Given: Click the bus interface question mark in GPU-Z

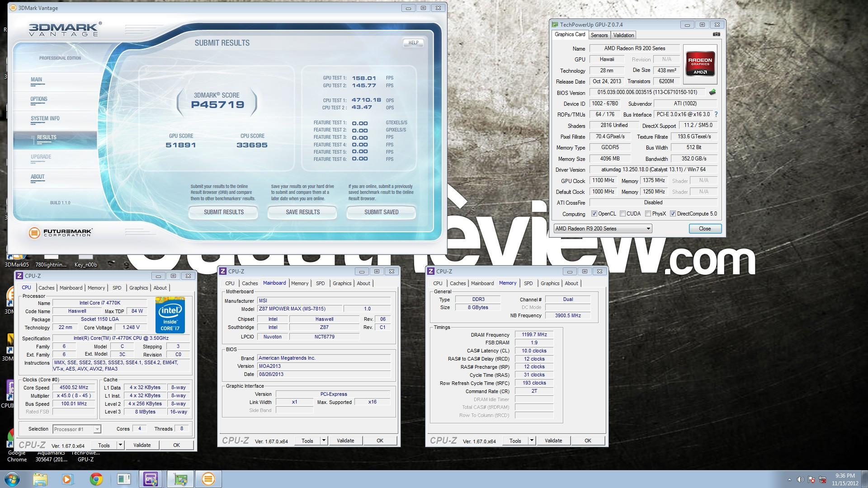Looking at the screenshot, I should point(716,114).
